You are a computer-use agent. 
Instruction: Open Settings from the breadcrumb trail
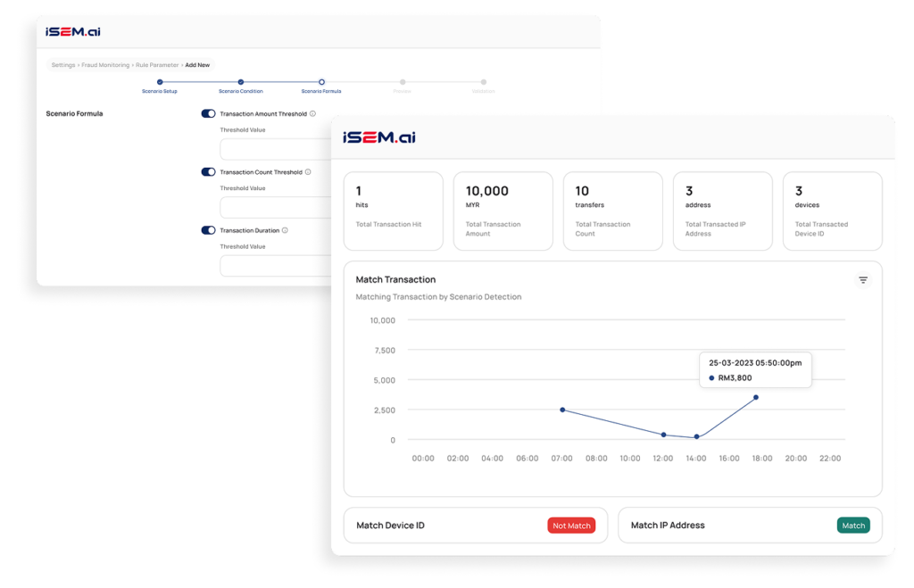click(62, 65)
